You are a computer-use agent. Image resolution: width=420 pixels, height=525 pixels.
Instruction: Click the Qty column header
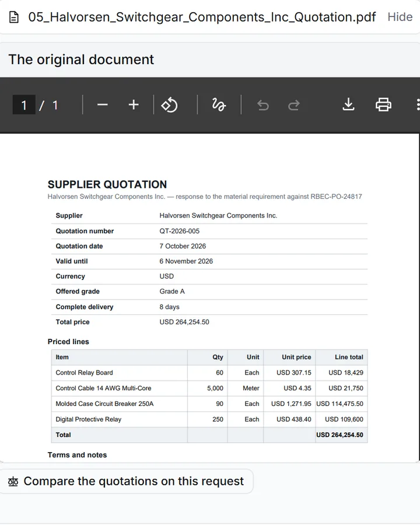pos(218,357)
